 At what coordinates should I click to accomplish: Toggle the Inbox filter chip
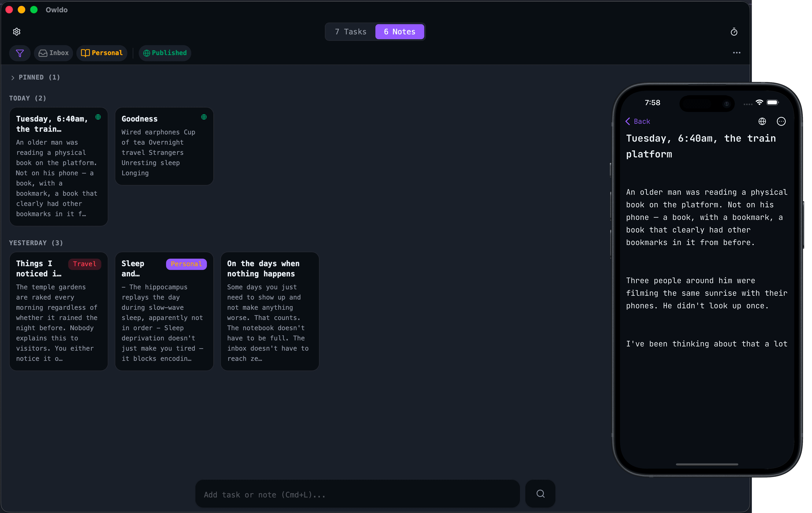[54, 53]
